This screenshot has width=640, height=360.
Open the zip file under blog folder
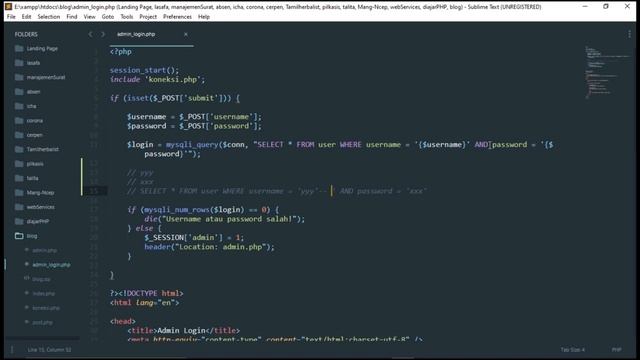[x=41, y=279]
